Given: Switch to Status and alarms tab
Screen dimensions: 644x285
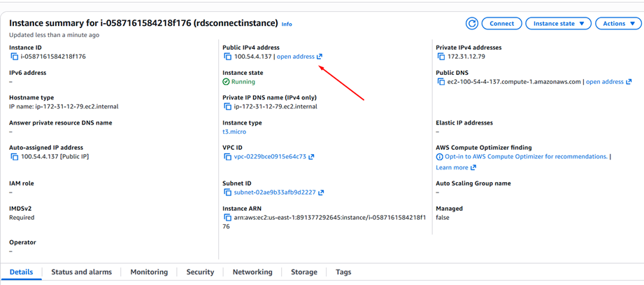Looking at the screenshot, I should tap(81, 272).
